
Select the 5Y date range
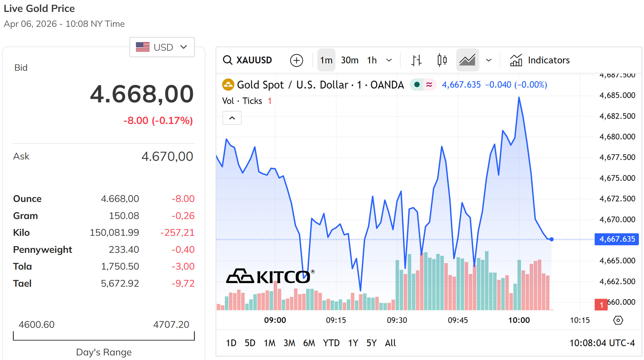[371, 343]
